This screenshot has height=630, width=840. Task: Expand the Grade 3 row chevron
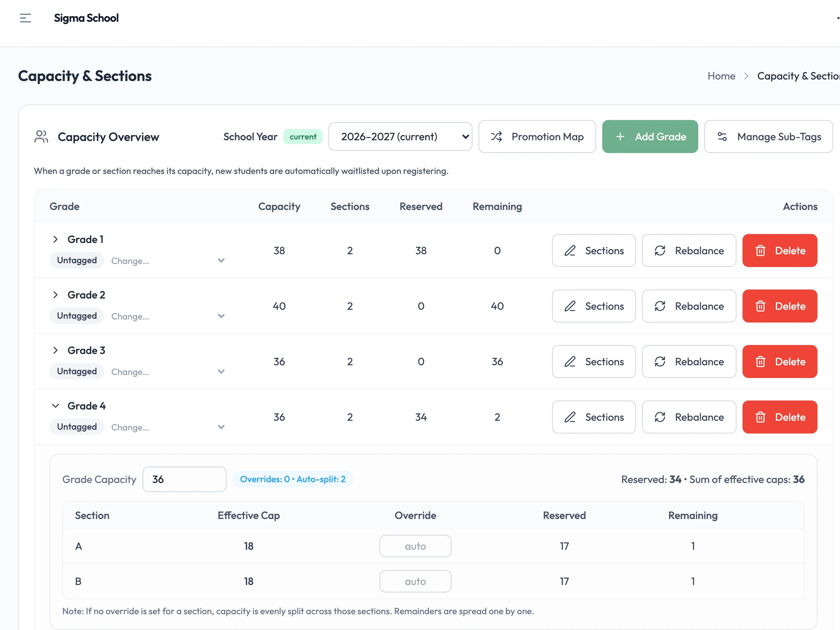tap(55, 350)
